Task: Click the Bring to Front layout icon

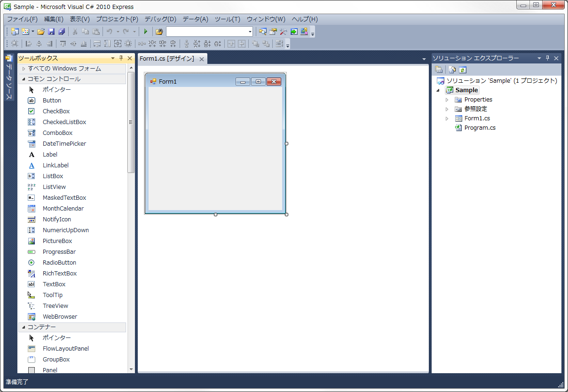Action: tap(255, 44)
